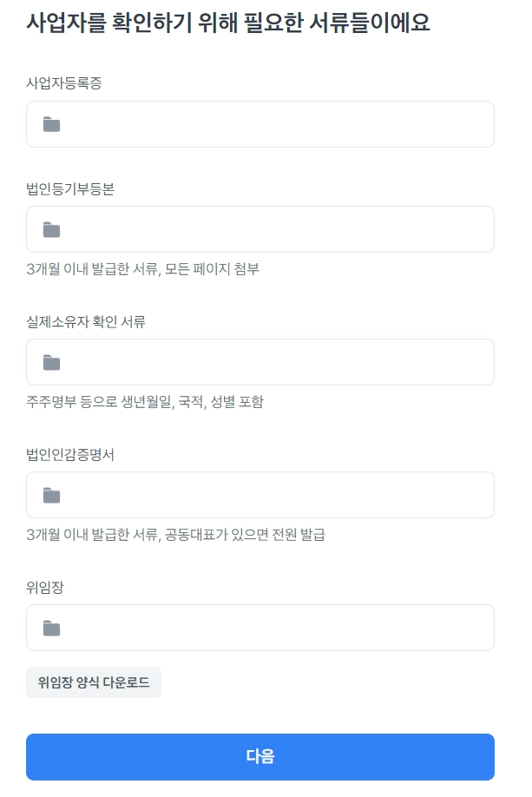Click the 위임장 field label
This screenshot has height=797, width=532.
[45, 588]
